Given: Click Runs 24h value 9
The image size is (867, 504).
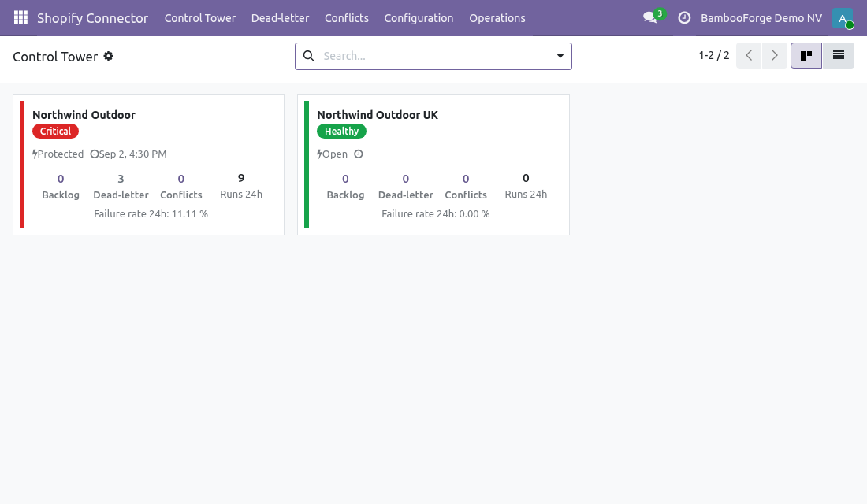Looking at the screenshot, I should tap(241, 178).
